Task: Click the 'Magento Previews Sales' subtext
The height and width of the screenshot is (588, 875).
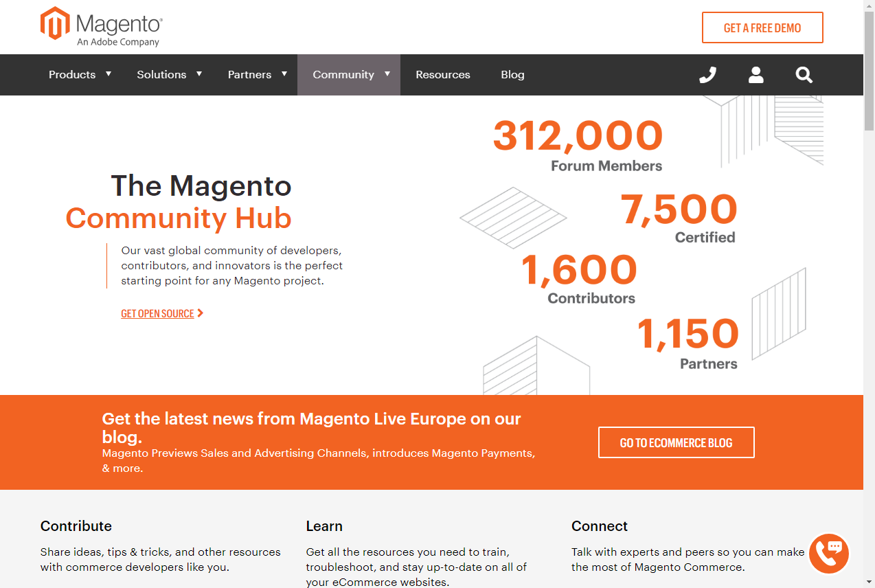Action: 319,461
